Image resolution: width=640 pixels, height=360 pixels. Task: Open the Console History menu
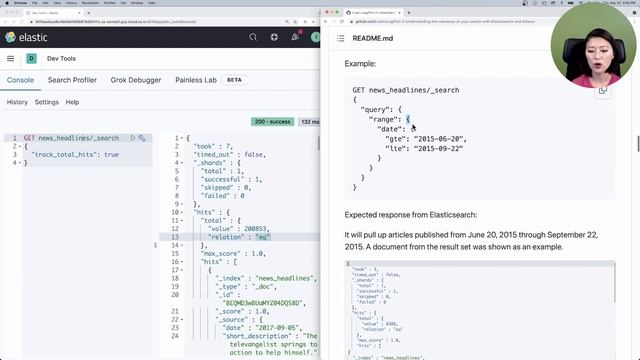coord(17,102)
